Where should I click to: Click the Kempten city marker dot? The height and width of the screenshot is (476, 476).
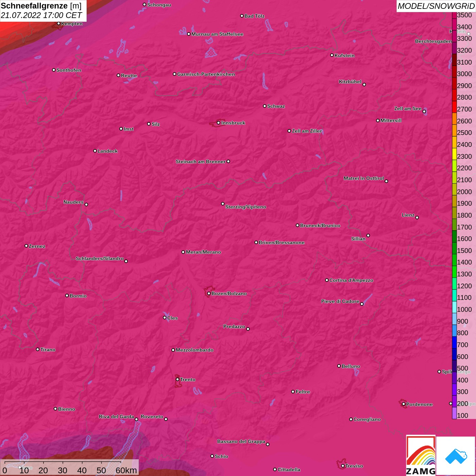point(58,23)
